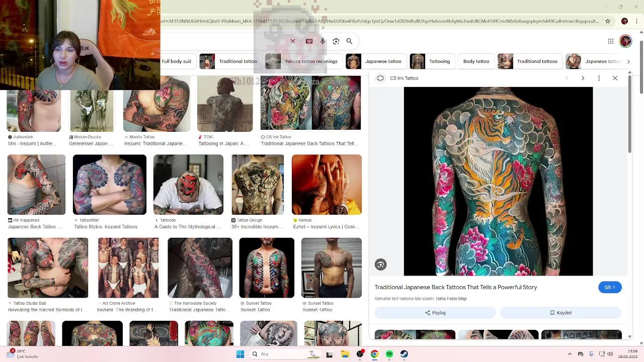
Task: Expand more related search chips arrow
Action: (x=628, y=61)
